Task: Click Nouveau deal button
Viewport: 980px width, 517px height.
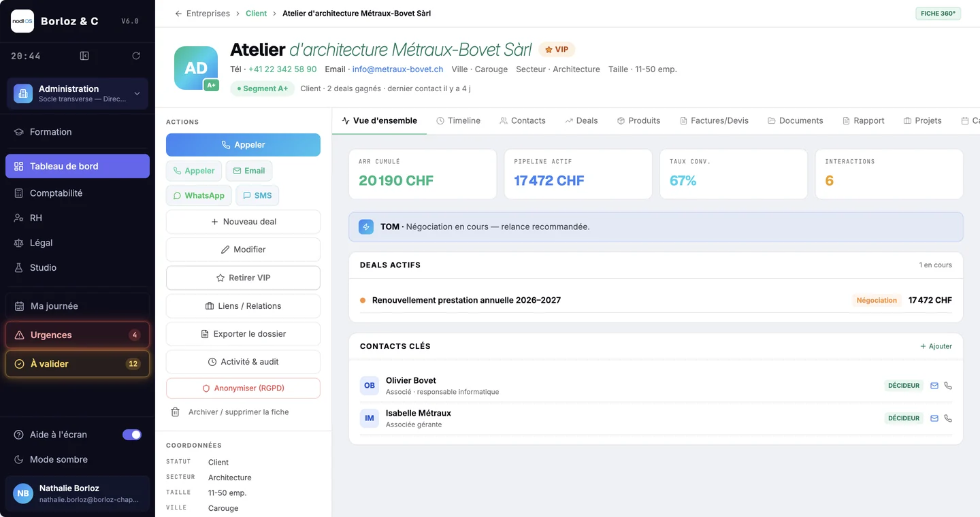Action: tap(243, 222)
